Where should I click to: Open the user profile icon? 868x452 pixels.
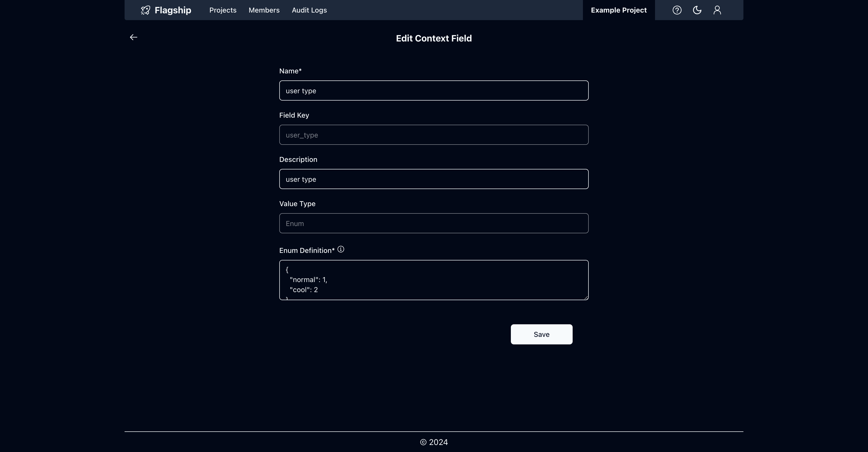click(717, 10)
